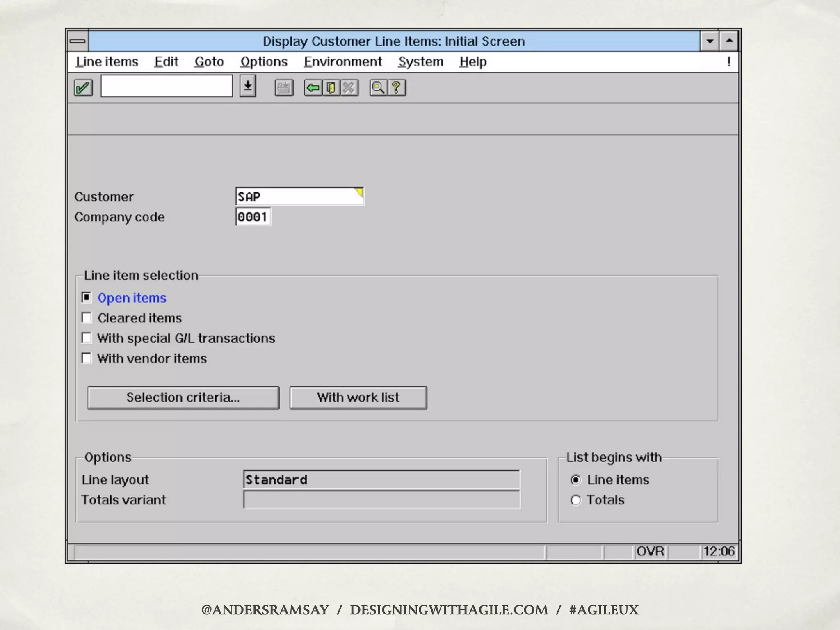Screen dimensions: 840x630
Task: Click the grayed-out save icon
Action: [284, 88]
